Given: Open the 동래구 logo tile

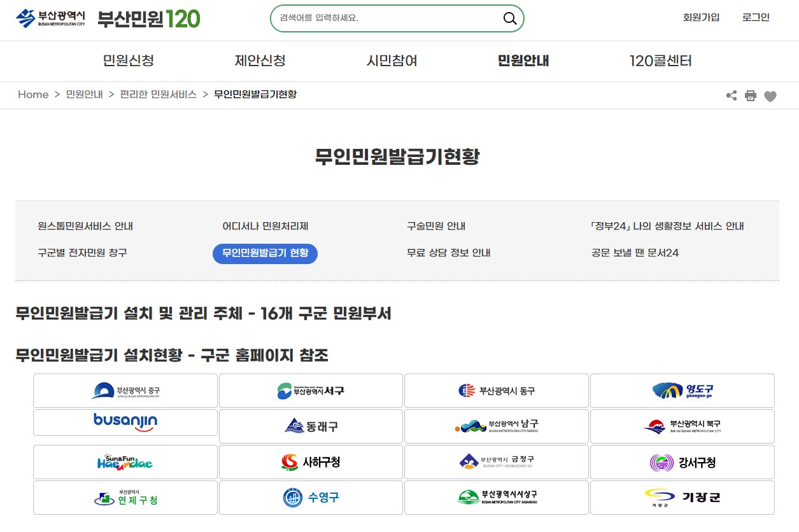Looking at the screenshot, I should 311,426.
